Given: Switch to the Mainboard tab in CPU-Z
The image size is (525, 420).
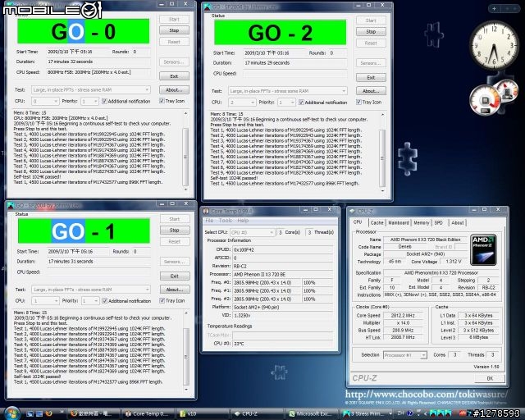Looking at the screenshot, I should pos(399,223).
